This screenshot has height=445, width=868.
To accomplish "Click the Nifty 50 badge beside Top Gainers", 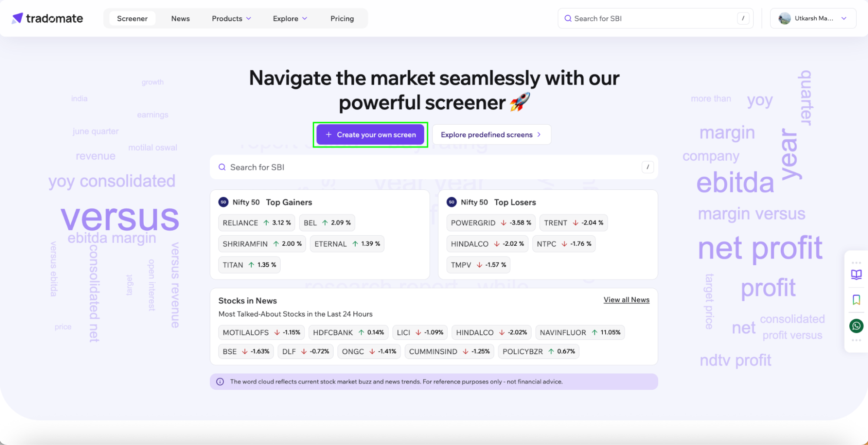I will pos(223,202).
